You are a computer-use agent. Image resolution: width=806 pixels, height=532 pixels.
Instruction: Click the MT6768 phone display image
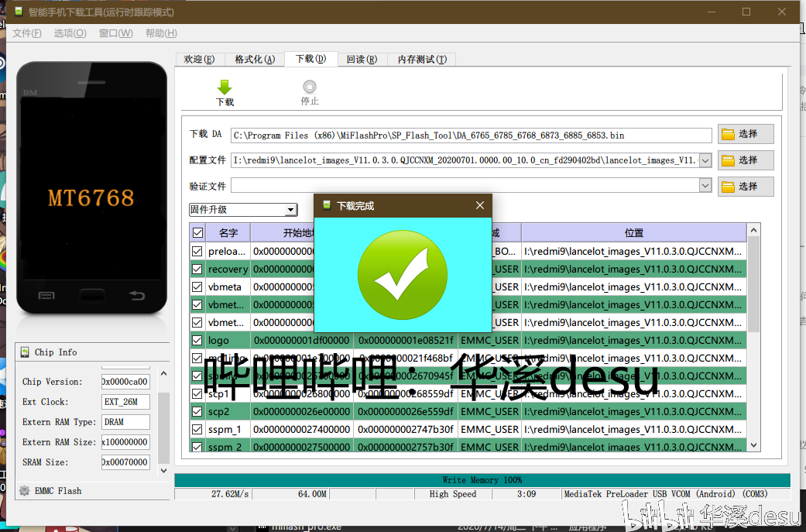(x=91, y=188)
